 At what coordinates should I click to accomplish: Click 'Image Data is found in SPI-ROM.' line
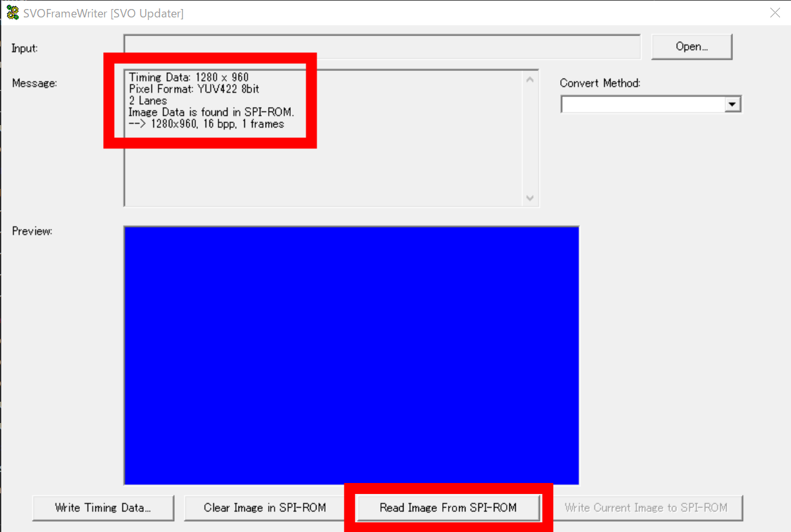pos(211,112)
